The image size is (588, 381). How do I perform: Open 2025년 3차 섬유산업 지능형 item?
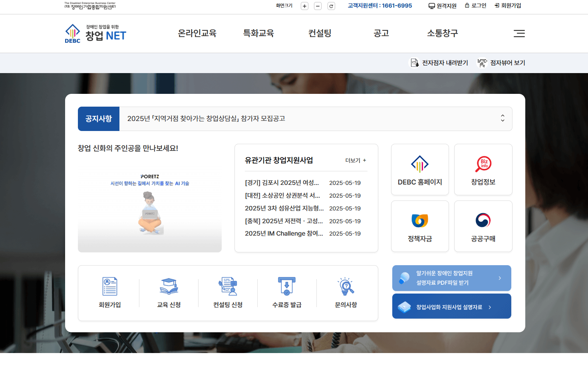[x=284, y=208]
